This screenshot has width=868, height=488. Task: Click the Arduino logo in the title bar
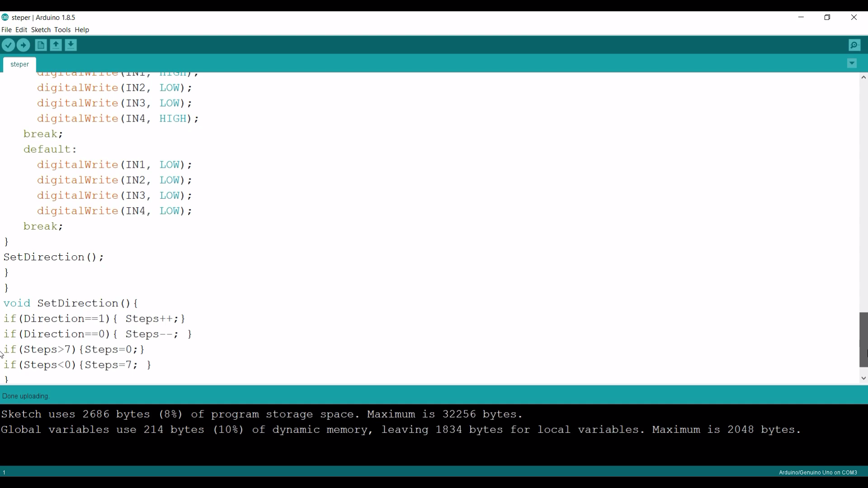click(x=5, y=18)
